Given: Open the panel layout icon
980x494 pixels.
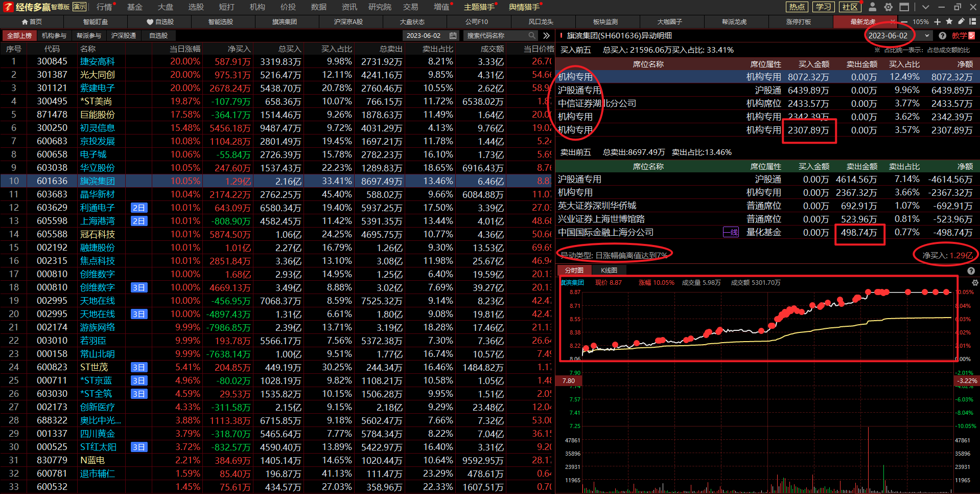Looking at the screenshot, I should (972, 21).
